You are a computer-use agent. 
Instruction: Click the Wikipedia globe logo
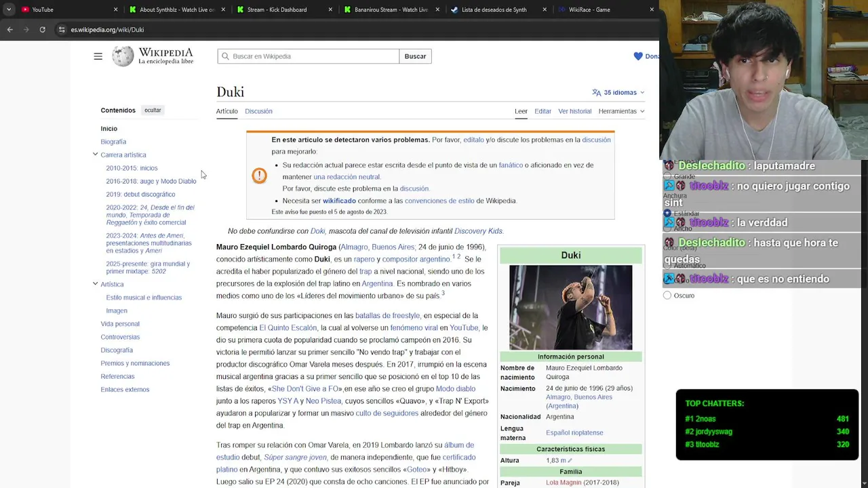[x=123, y=56]
